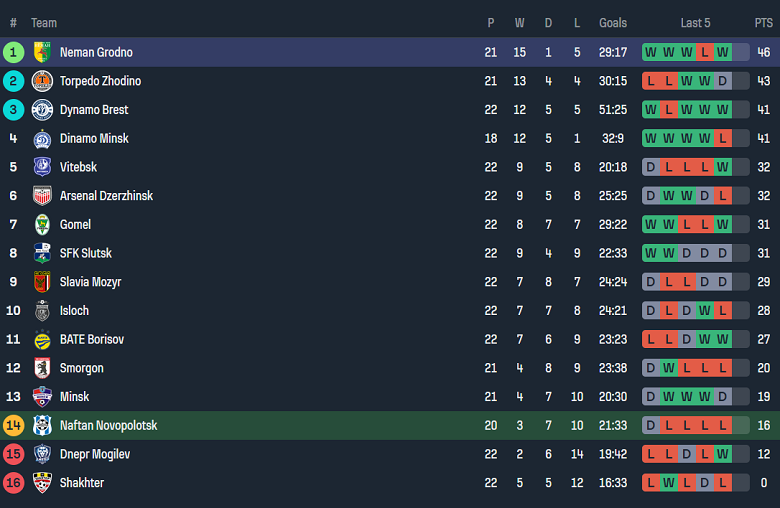The height and width of the screenshot is (508, 780).
Task: Click the Last 5 column header
Action: click(695, 23)
